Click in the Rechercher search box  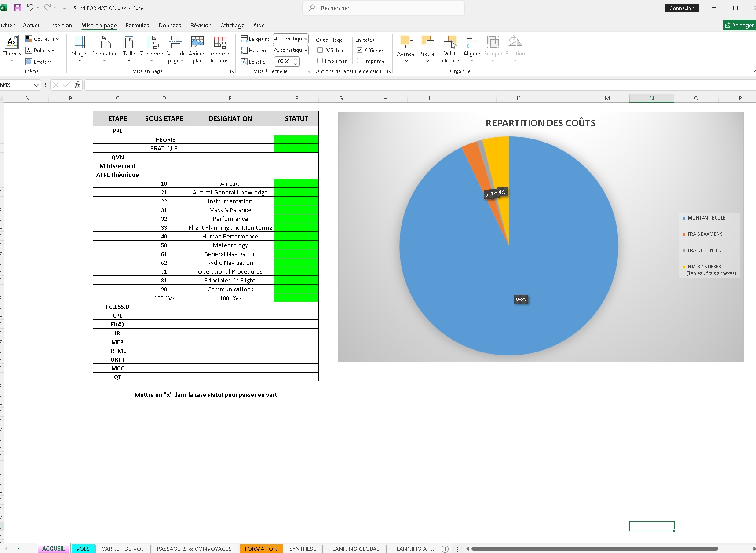tap(383, 8)
